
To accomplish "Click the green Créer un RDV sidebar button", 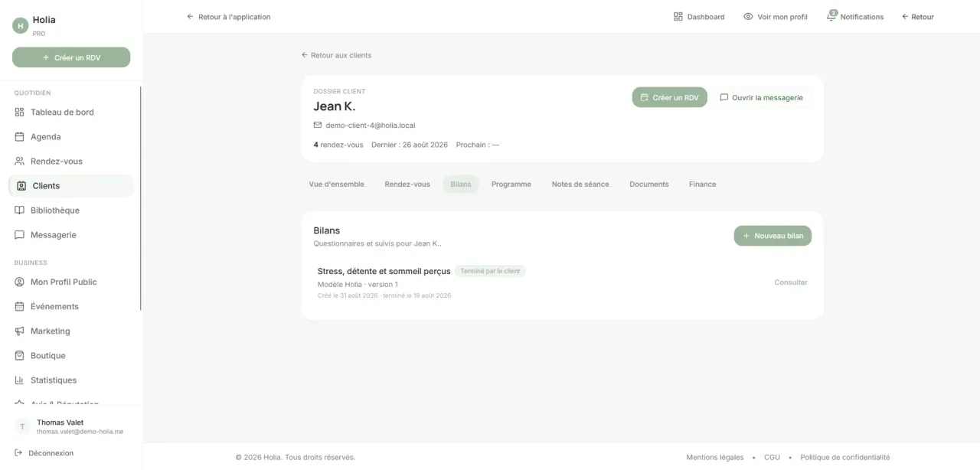I will point(71,57).
